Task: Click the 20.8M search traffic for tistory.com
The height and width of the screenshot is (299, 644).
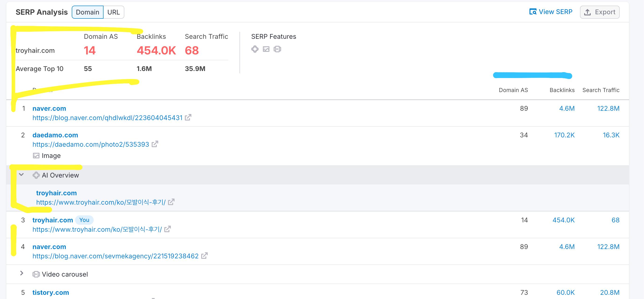Action: click(x=610, y=293)
